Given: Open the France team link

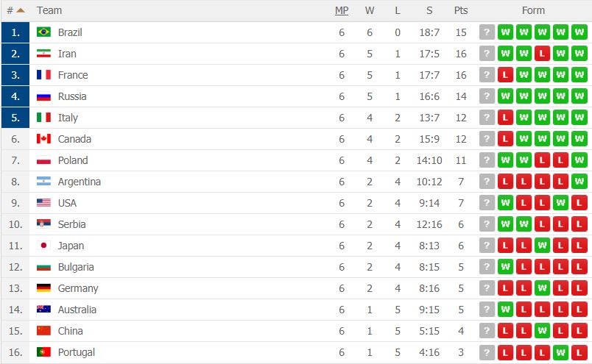Looking at the screenshot, I should click(x=73, y=75).
